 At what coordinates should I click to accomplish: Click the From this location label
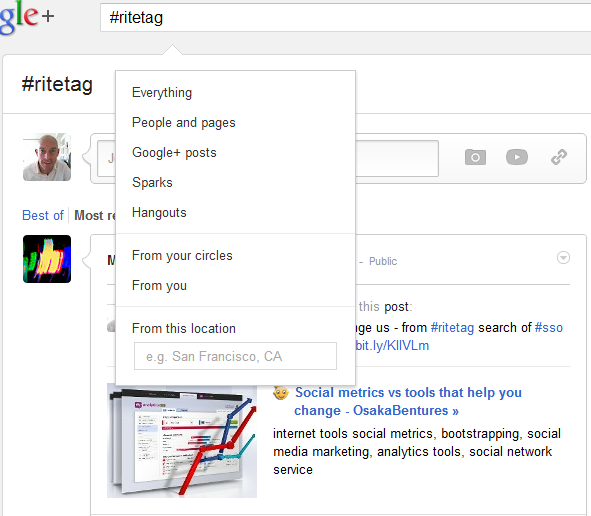(x=184, y=329)
